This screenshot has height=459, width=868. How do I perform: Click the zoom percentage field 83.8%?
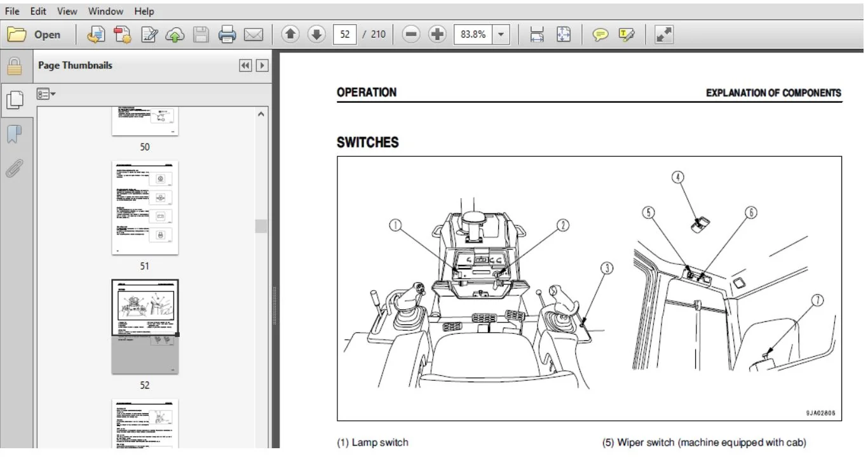coord(473,35)
